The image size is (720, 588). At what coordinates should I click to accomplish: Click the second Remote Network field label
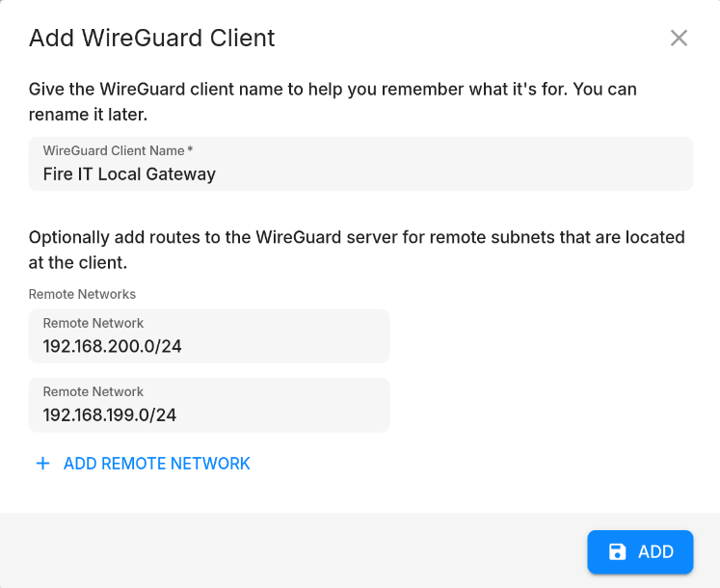(93, 391)
